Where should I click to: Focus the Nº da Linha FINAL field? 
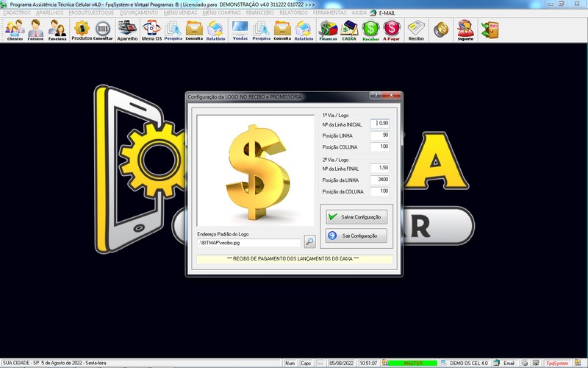coord(380,169)
